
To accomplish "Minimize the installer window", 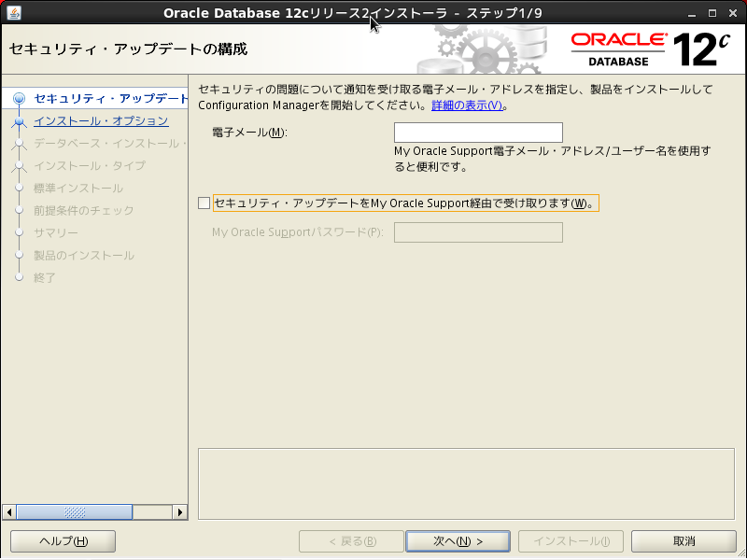I will pyautogui.click(x=689, y=13).
